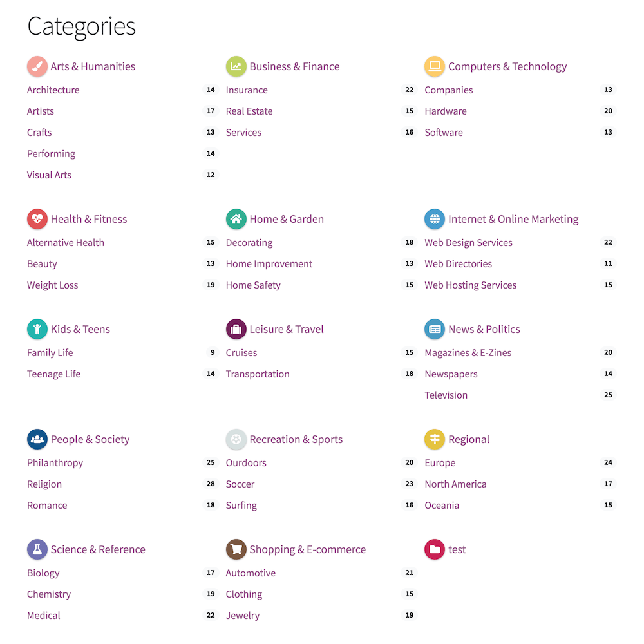The image size is (644, 644).
Task: Open the Architecture subcategory
Action: (x=53, y=90)
